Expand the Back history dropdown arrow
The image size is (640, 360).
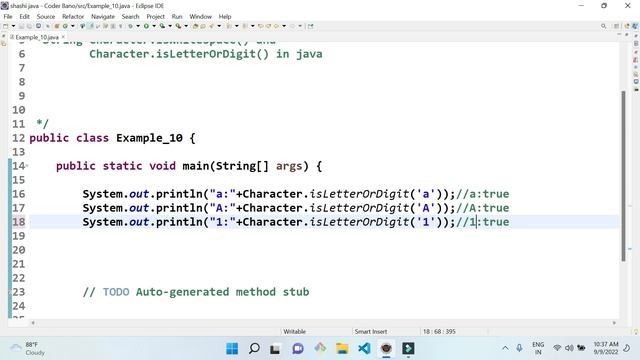(x=284, y=26)
